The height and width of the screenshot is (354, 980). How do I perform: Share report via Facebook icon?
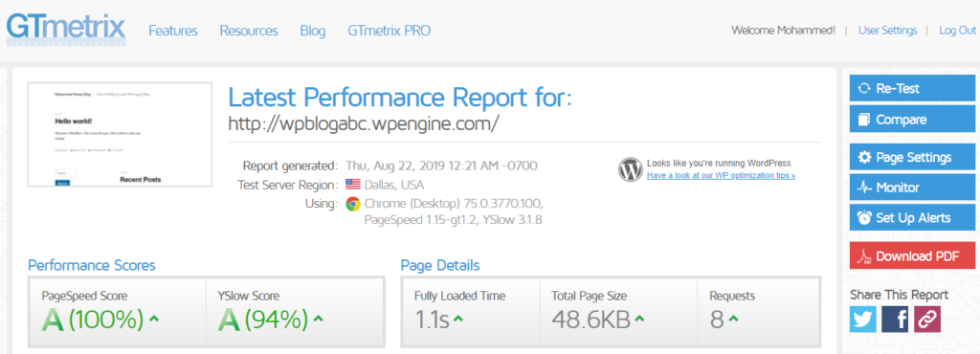[895, 319]
